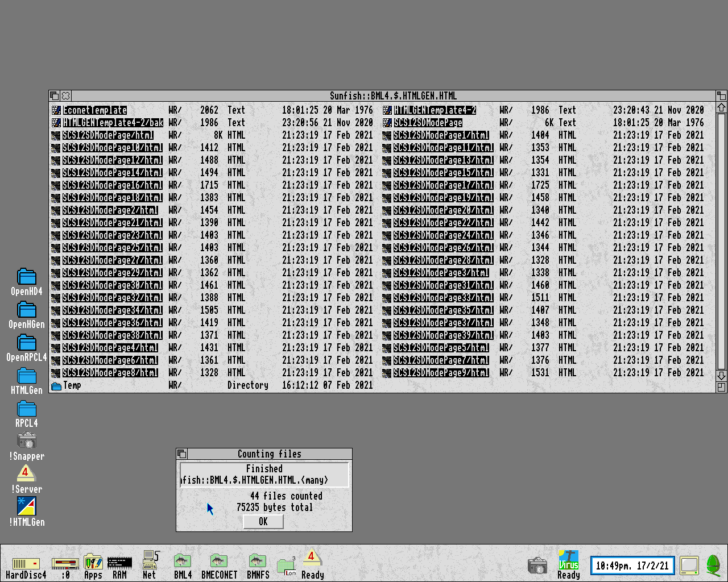Click the RAM disc icon

[x=119, y=564]
